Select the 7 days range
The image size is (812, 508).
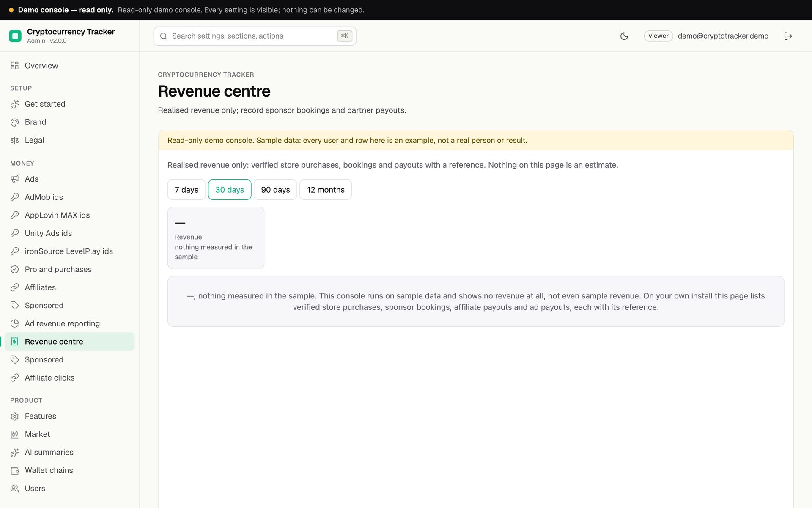tap(187, 190)
